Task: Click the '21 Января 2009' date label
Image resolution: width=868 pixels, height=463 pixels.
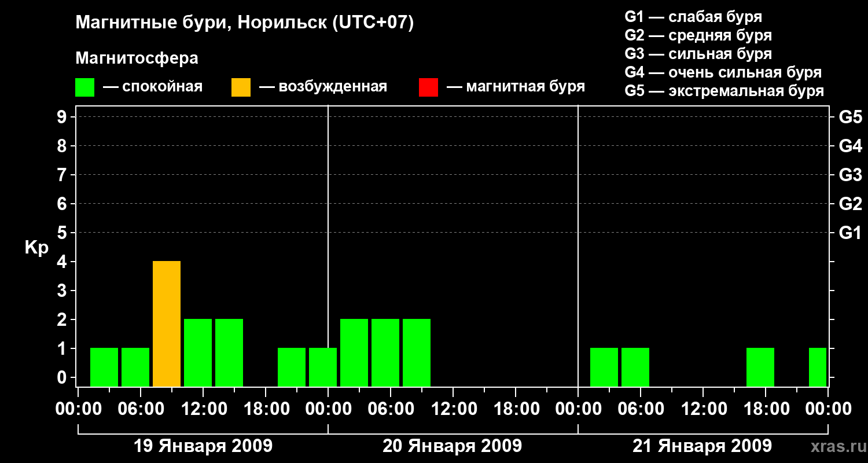Action: click(x=702, y=446)
